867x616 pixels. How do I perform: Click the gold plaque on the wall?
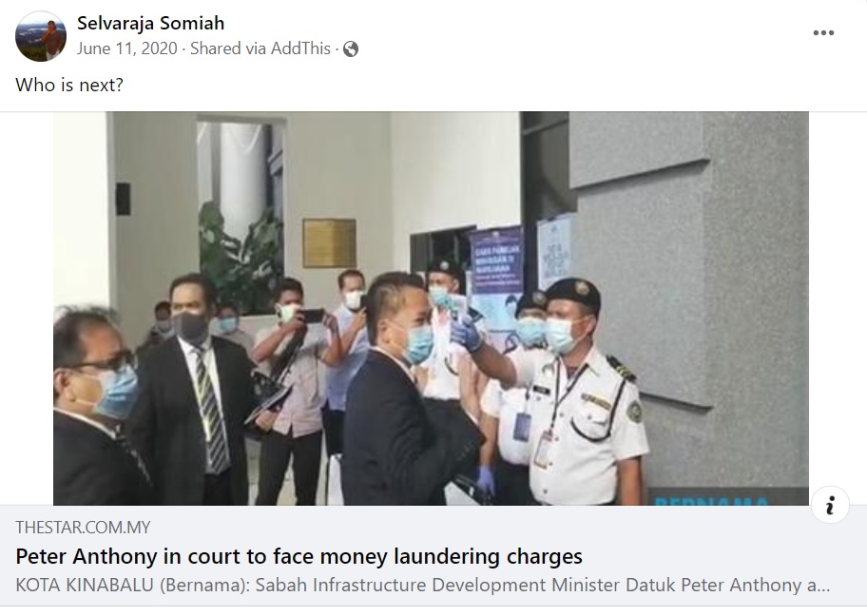click(x=330, y=242)
